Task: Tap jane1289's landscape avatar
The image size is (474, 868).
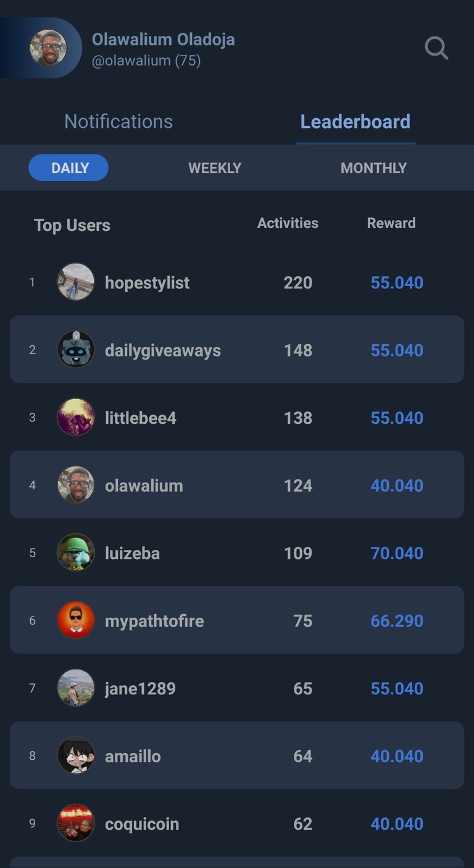Action: tap(76, 688)
